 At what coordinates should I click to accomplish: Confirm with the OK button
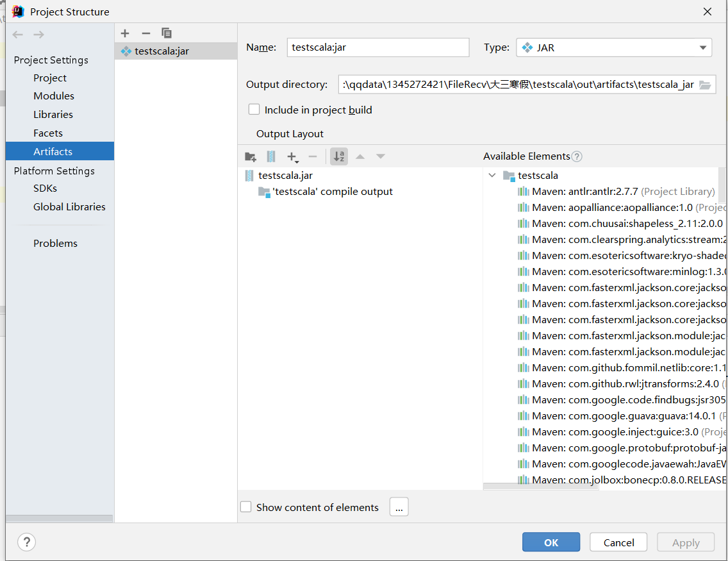point(551,542)
